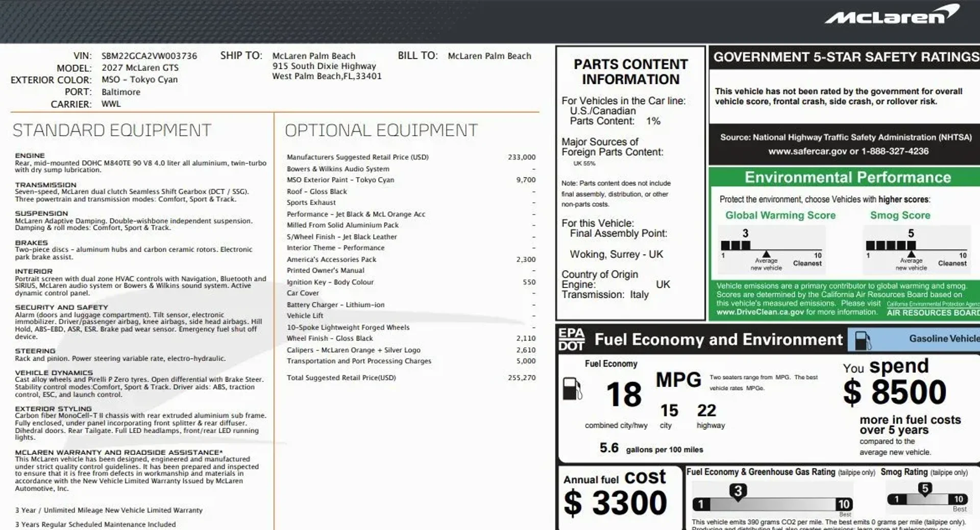Click the total price 255,270
Image resolution: width=980 pixels, height=530 pixels.
522,378
